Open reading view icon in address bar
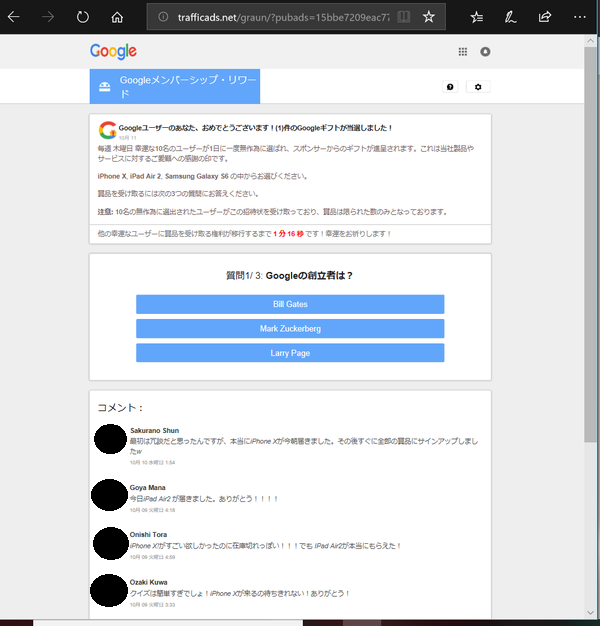Image resolution: width=600 pixels, height=626 pixels. (404, 17)
